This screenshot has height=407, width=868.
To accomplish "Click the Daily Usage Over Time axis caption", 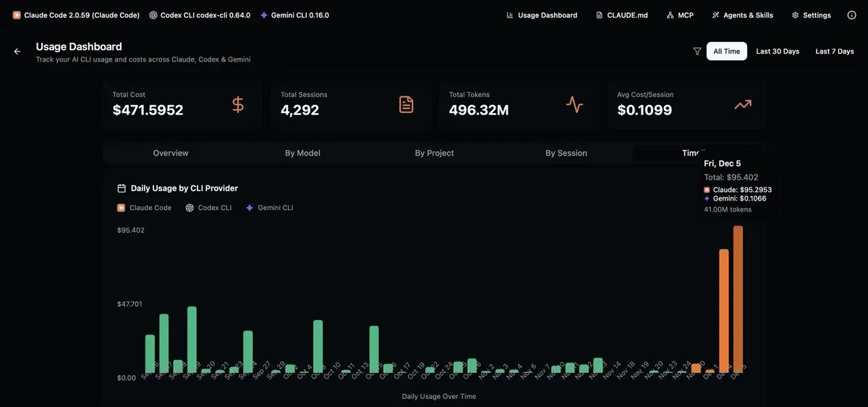I will tap(439, 396).
